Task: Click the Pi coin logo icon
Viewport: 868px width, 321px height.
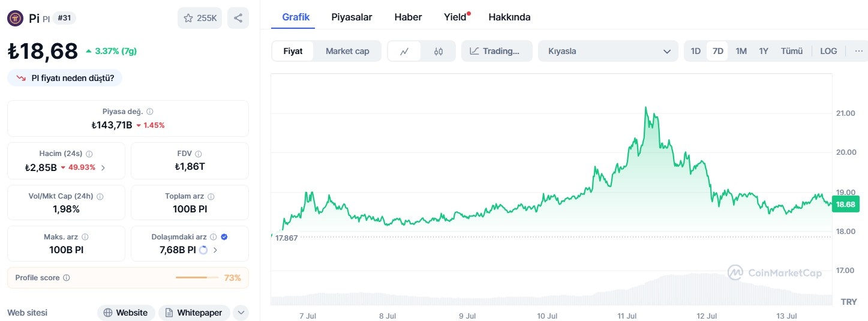Action: click(15, 18)
